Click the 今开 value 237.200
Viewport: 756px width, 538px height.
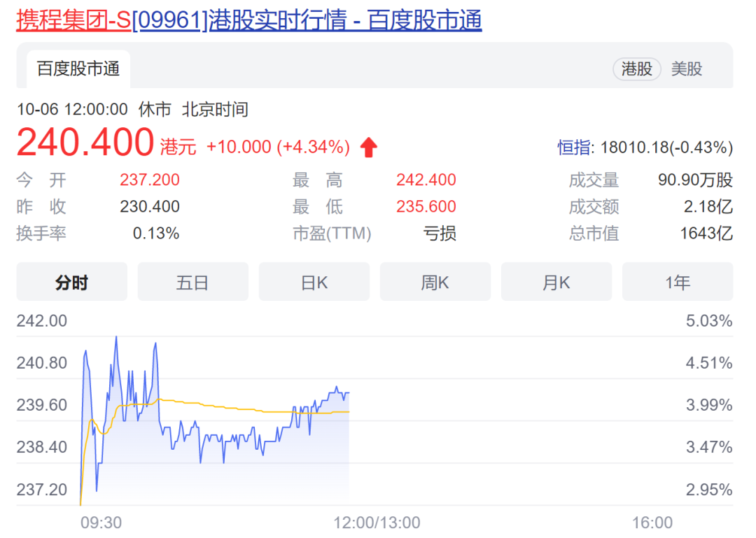click(150, 180)
